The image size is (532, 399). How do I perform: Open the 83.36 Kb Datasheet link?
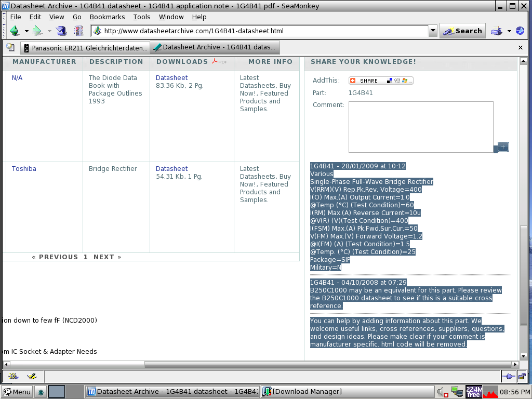pyautogui.click(x=171, y=78)
